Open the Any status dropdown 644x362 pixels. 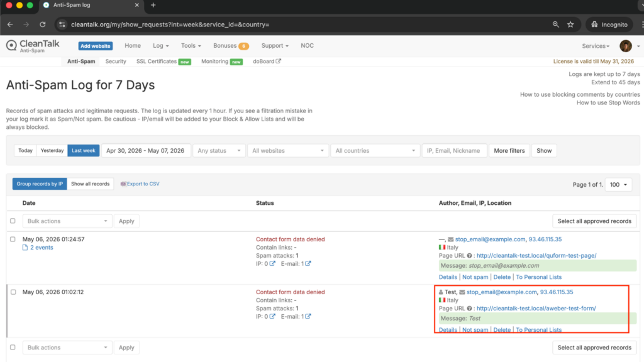click(x=219, y=151)
